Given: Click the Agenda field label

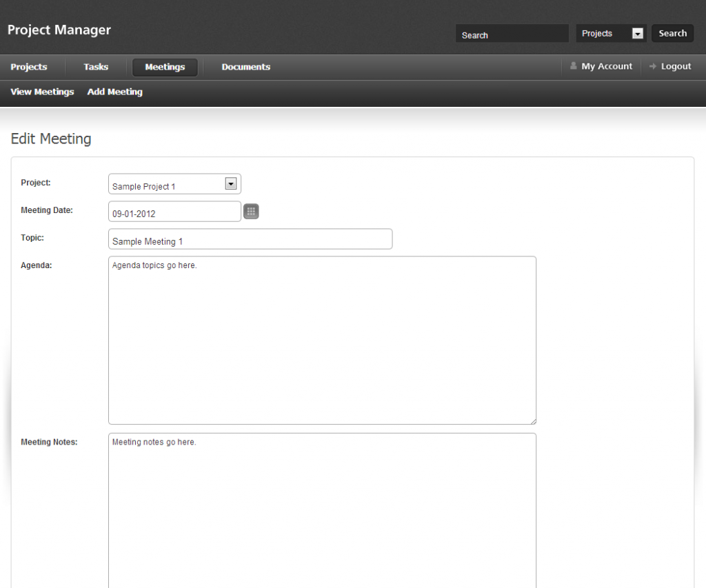Looking at the screenshot, I should click(x=37, y=265).
